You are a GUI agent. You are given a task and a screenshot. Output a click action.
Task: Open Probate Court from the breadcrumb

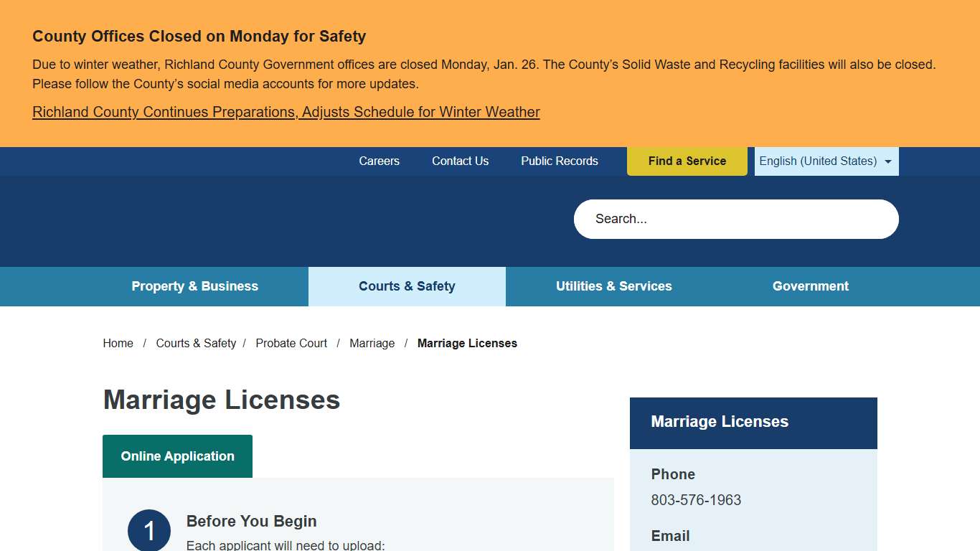291,343
